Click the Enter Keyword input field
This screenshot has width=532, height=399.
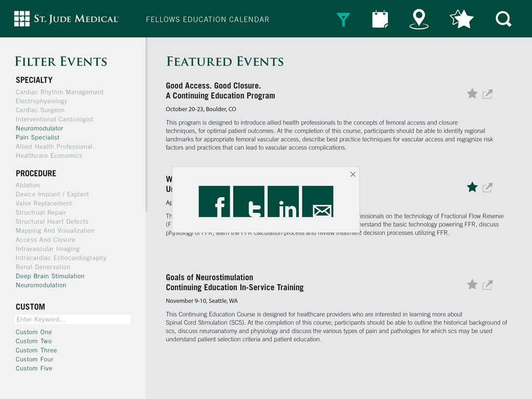[x=73, y=320]
